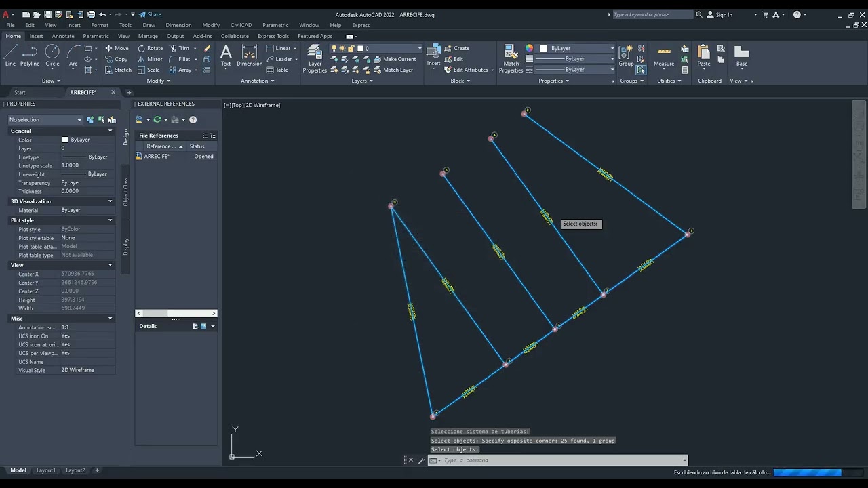Toggle the Details preview mode icon
Viewport: 868px width, 488px height.
[203, 326]
